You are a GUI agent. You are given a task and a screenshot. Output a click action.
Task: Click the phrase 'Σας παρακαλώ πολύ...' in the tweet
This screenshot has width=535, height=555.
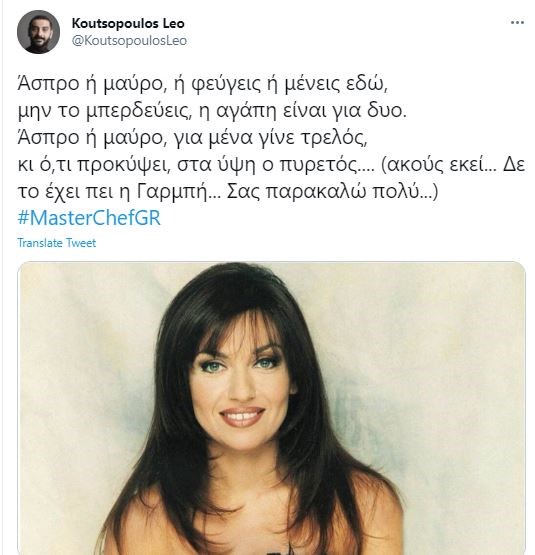point(329,192)
